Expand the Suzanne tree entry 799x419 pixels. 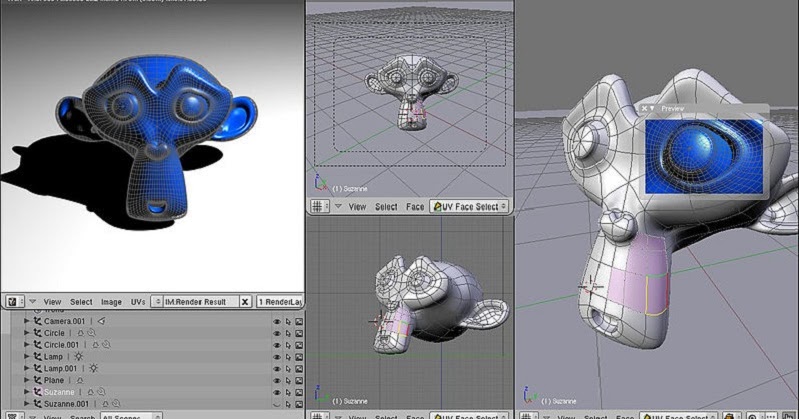(26, 392)
